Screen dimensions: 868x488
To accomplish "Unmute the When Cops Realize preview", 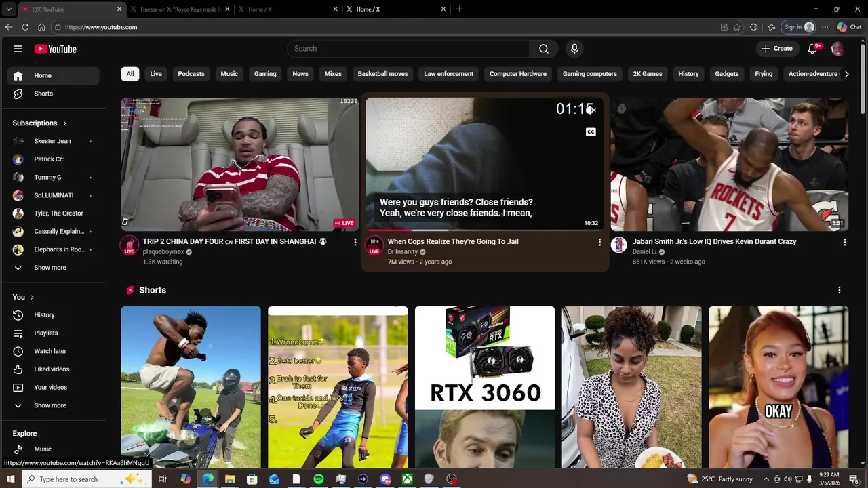I will click(591, 110).
